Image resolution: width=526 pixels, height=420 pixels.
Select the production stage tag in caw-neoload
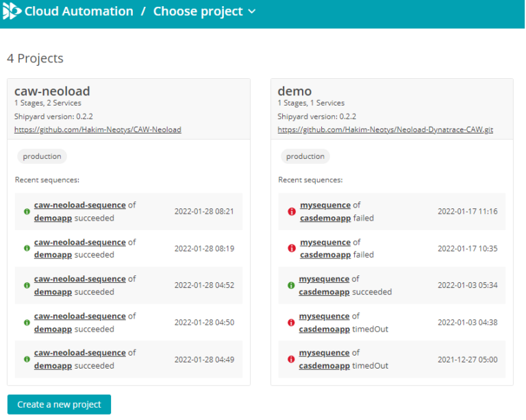[42, 156]
